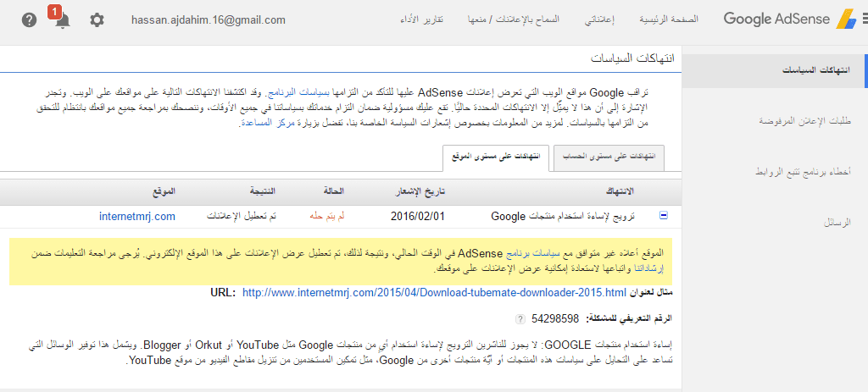Screen dimensions: 868x392
Task: Click issue ID number 54298598
Action: pos(554,319)
